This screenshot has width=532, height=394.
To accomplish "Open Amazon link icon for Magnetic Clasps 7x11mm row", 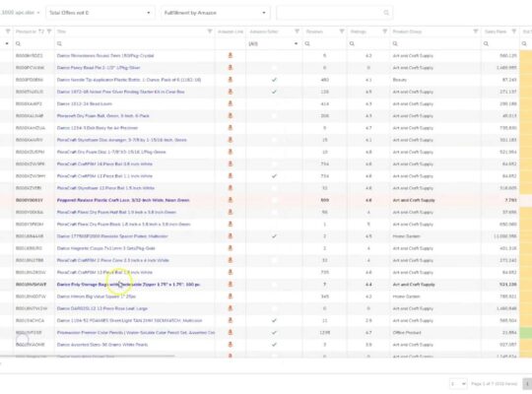I will coord(231,248).
